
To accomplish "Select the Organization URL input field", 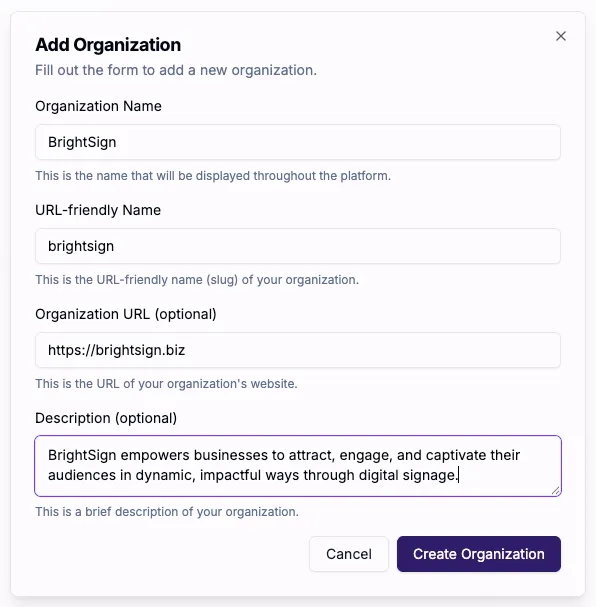I will point(298,350).
